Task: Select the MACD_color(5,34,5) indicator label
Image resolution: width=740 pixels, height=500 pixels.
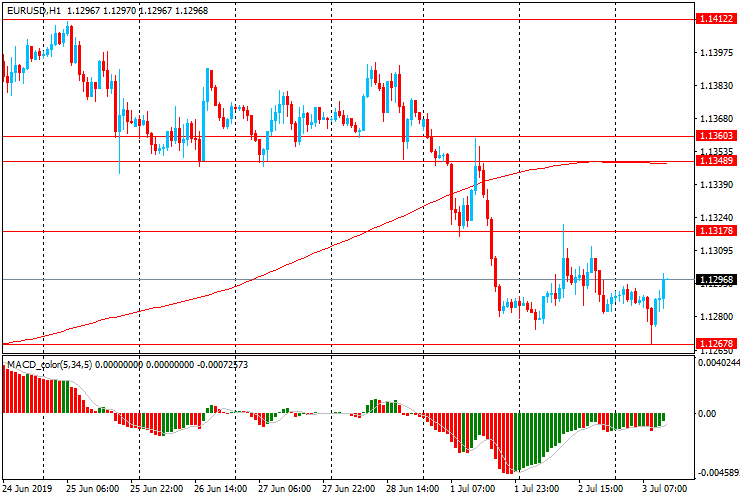Action: [50, 365]
